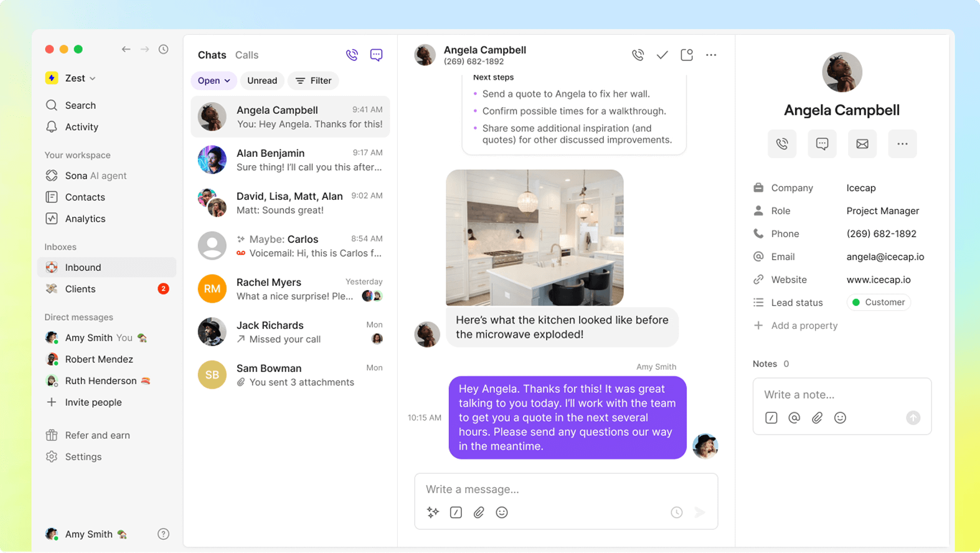Click the Write a note field

(x=842, y=395)
